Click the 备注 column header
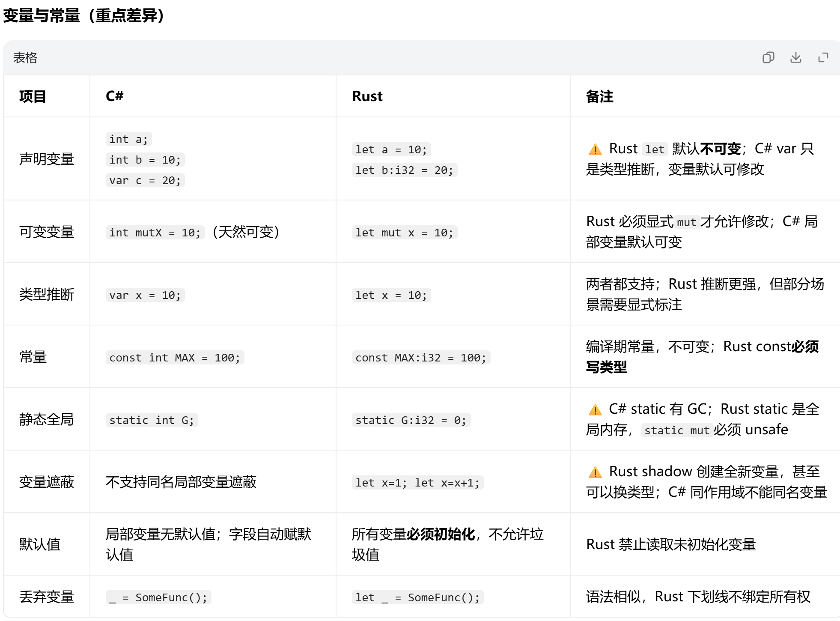Image resolution: width=840 pixels, height=621 pixels. [599, 96]
